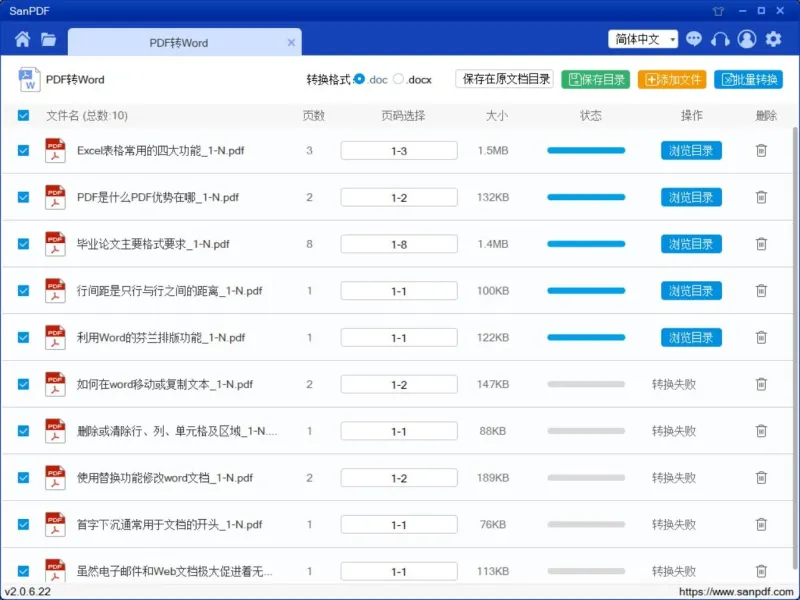
Task: Delete the 行间距是只行与行之间的距离 file via trash icon
Action: pyautogui.click(x=761, y=290)
